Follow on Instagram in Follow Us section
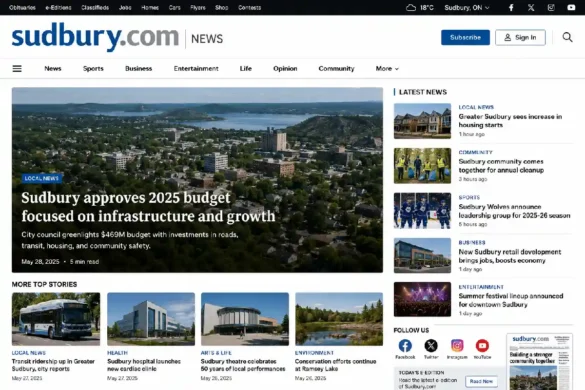The image size is (585, 390). coord(457,346)
